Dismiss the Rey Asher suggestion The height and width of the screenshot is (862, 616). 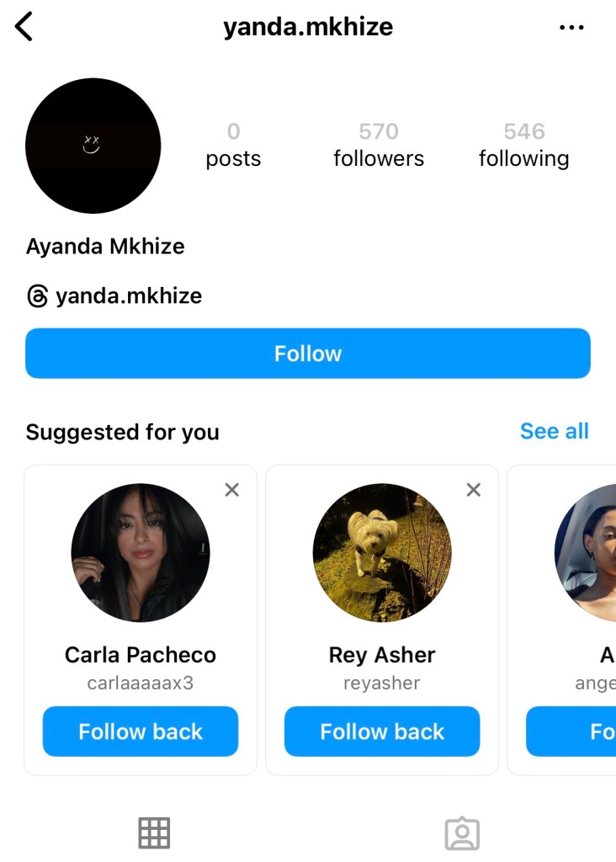click(x=474, y=490)
